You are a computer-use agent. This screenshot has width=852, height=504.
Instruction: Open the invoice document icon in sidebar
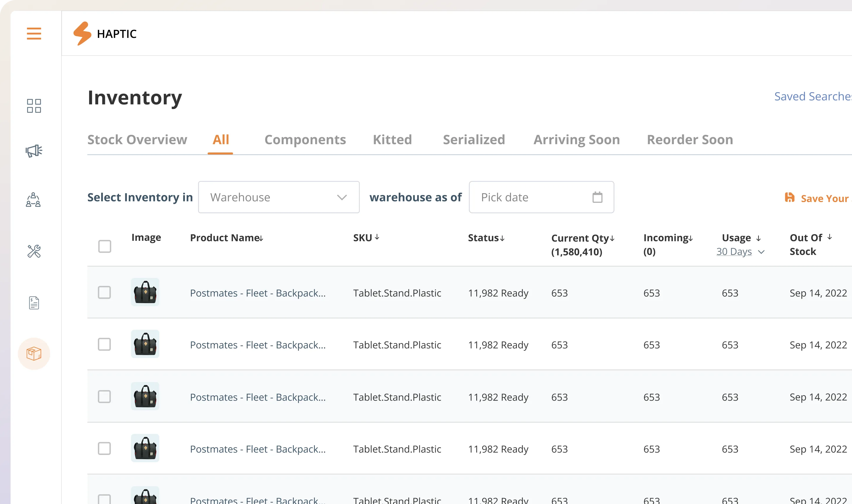pos(34,303)
